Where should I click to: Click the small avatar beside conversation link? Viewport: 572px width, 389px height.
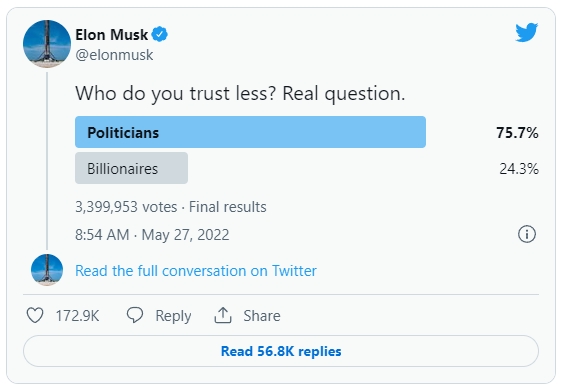(47, 270)
